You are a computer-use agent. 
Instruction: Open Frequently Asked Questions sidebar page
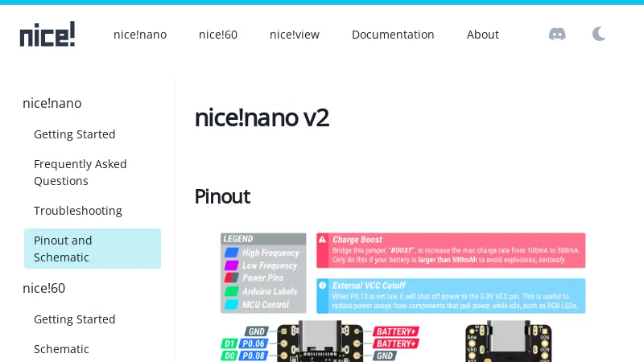(80, 172)
